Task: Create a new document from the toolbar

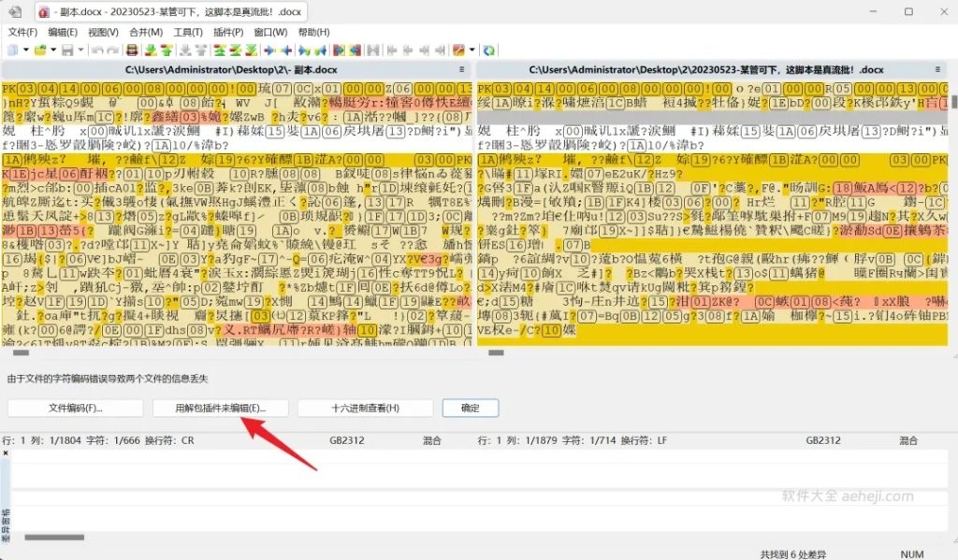Action: pos(11,48)
